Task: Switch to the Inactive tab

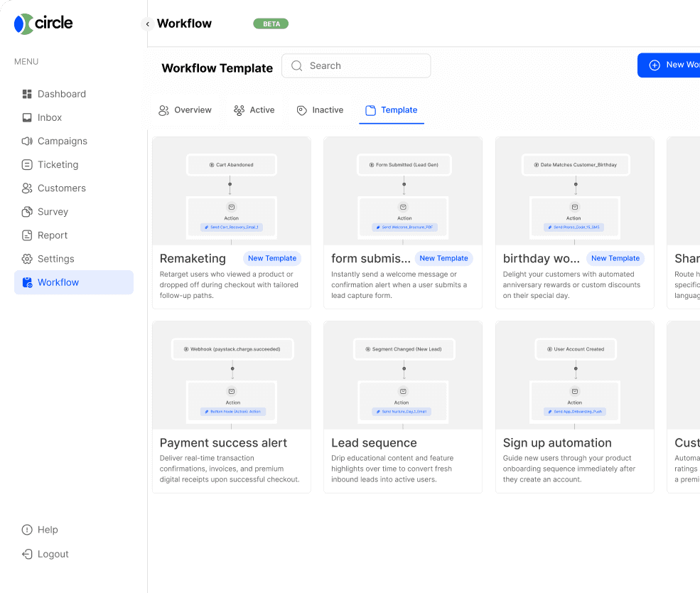Action: [320, 110]
